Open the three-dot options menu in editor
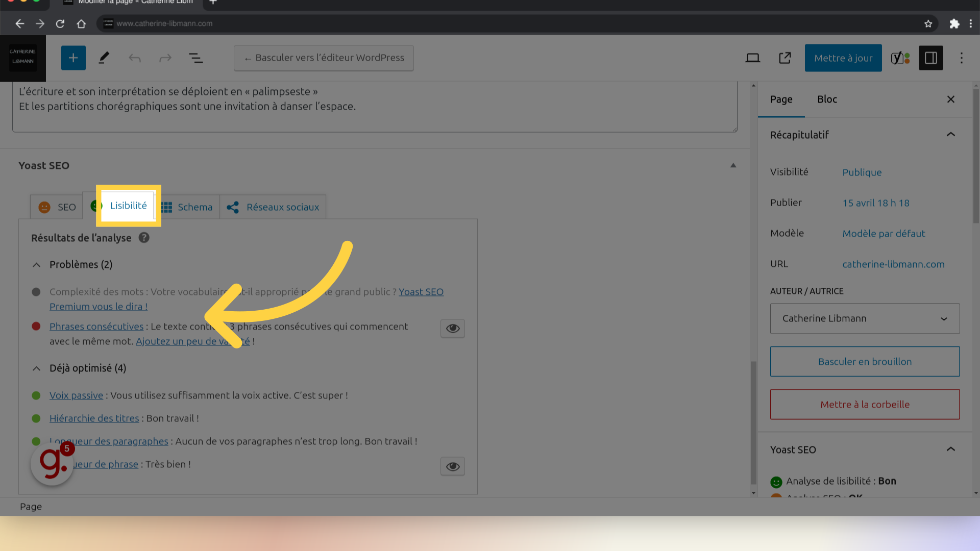This screenshot has height=551, width=980. pyautogui.click(x=962, y=58)
